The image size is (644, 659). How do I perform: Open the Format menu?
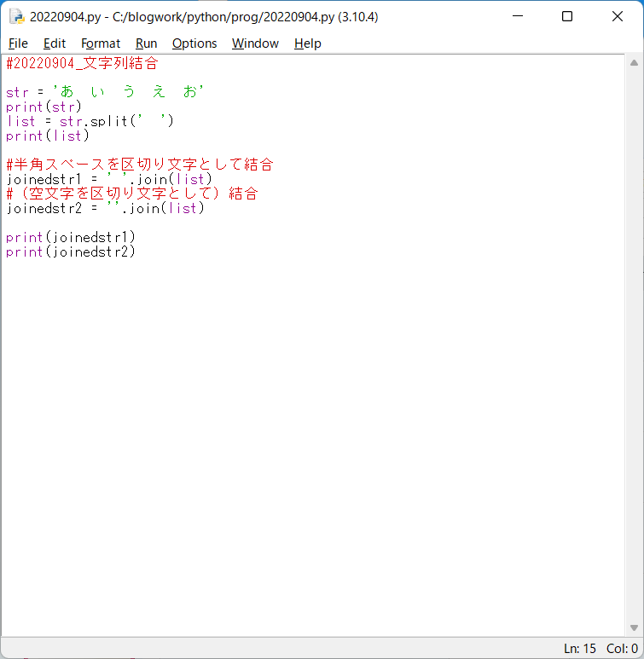tap(101, 43)
